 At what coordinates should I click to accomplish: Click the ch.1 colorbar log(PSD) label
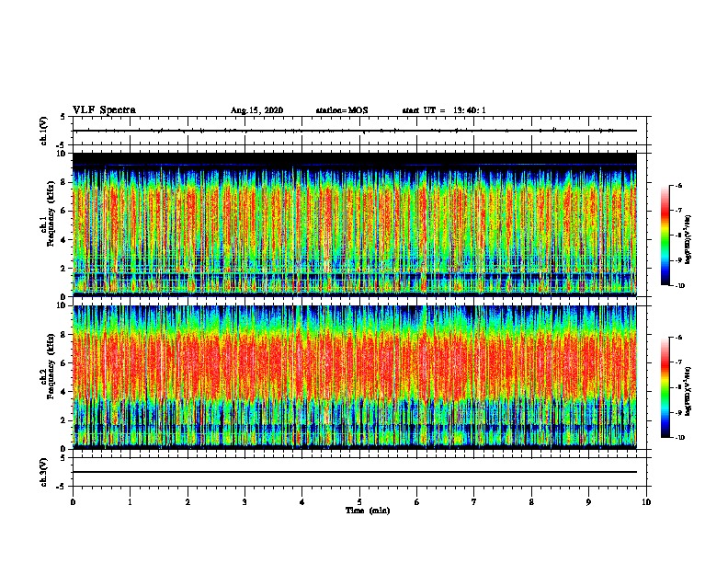coord(688,239)
